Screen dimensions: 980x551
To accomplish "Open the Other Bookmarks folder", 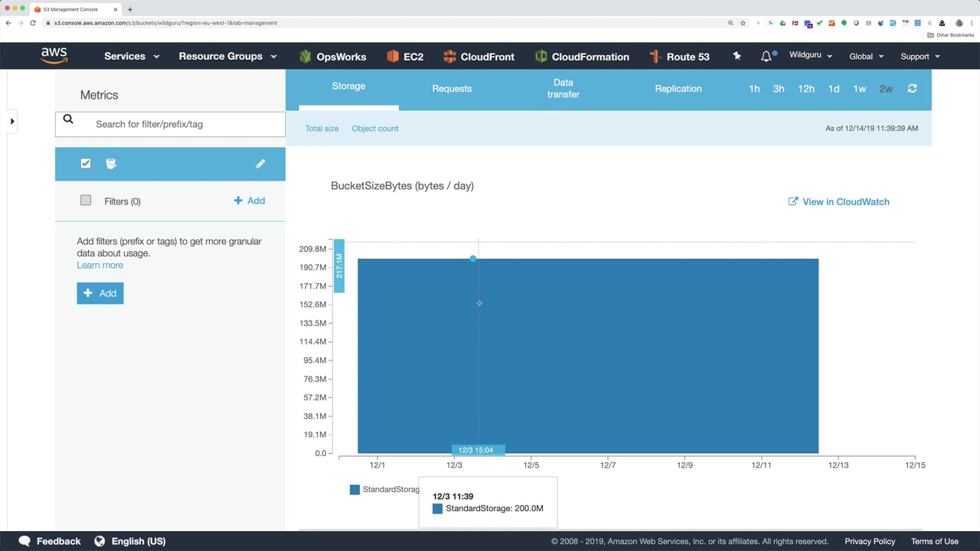I will click(x=951, y=35).
